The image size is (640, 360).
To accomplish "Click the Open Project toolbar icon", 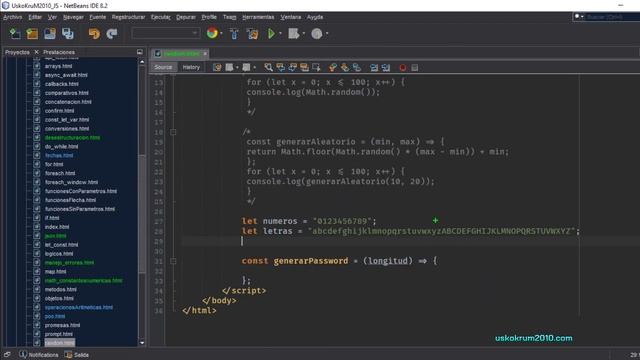I will (x=50, y=33).
